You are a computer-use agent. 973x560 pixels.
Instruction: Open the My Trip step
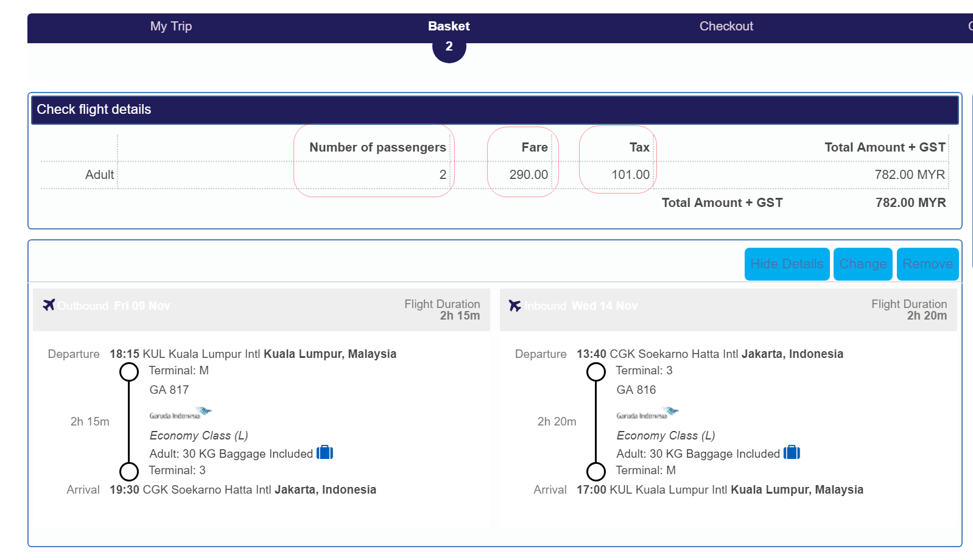[171, 26]
